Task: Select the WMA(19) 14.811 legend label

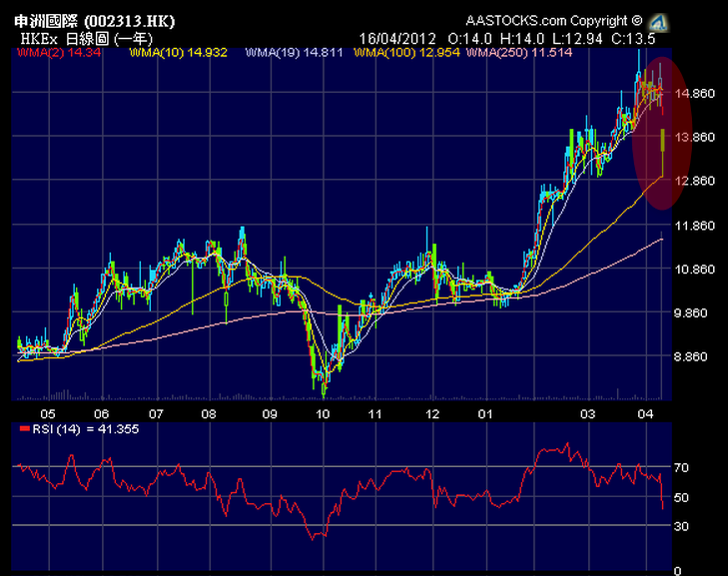Action: click(285, 52)
